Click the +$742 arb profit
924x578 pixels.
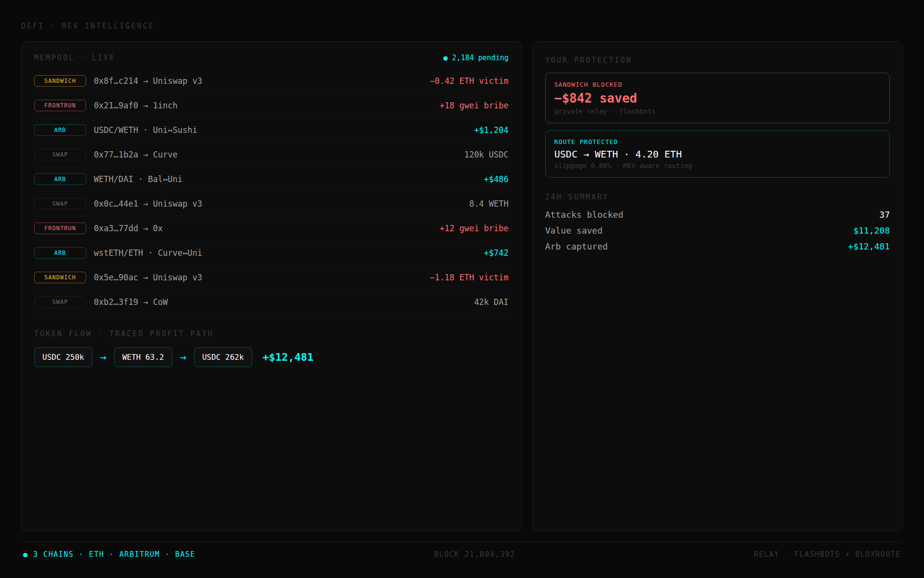(496, 253)
